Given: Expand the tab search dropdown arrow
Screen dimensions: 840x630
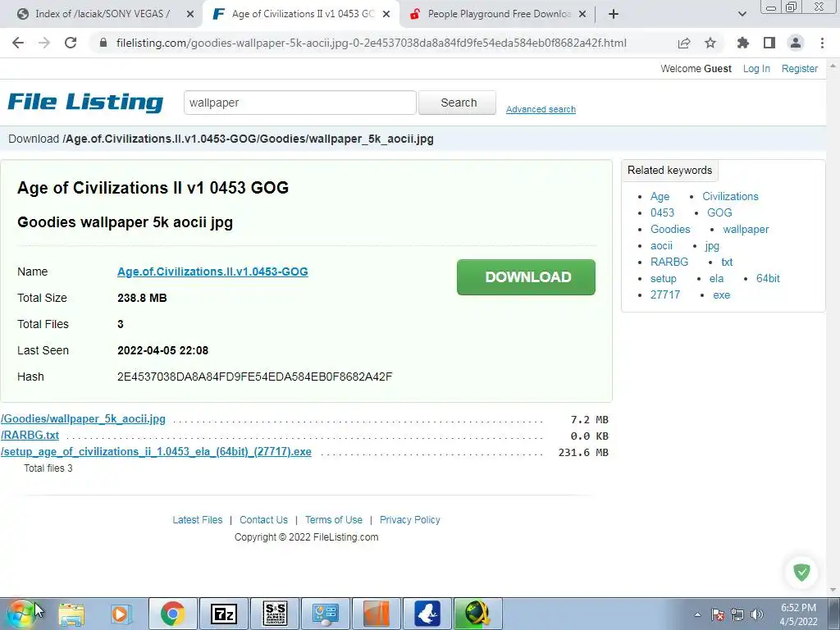Looking at the screenshot, I should tap(742, 14).
